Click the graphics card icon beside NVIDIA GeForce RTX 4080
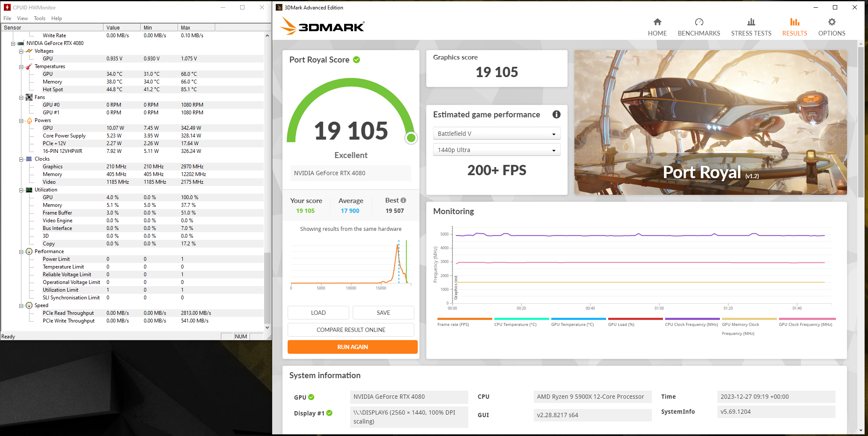This screenshot has height=436, width=868. click(x=21, y=43)
